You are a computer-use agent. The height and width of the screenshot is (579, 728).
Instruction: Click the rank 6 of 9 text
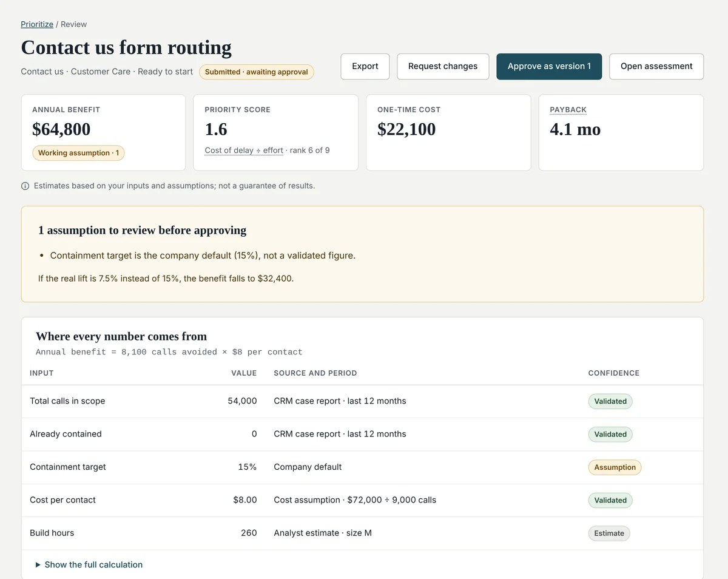pyautogui.click(x=310, y=151)
